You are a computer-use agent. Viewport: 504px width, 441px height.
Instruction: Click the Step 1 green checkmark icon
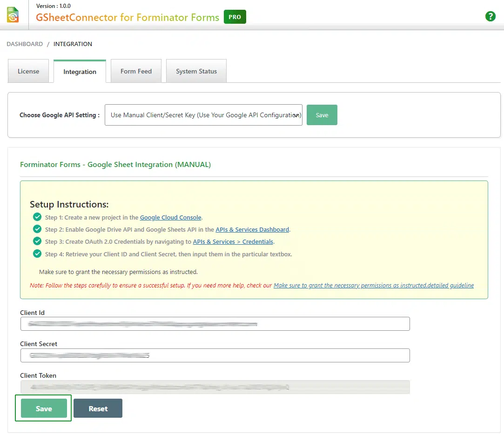[x=37, y=217]
